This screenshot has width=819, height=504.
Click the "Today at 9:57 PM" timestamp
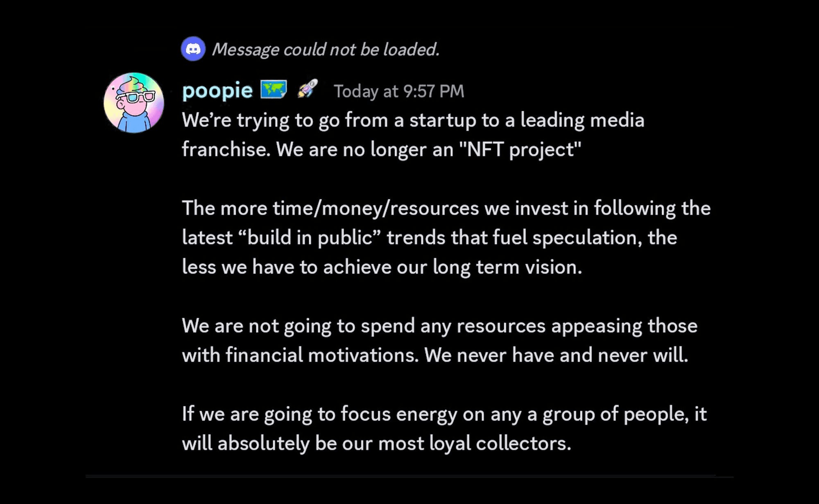click(x=399, y=91)
